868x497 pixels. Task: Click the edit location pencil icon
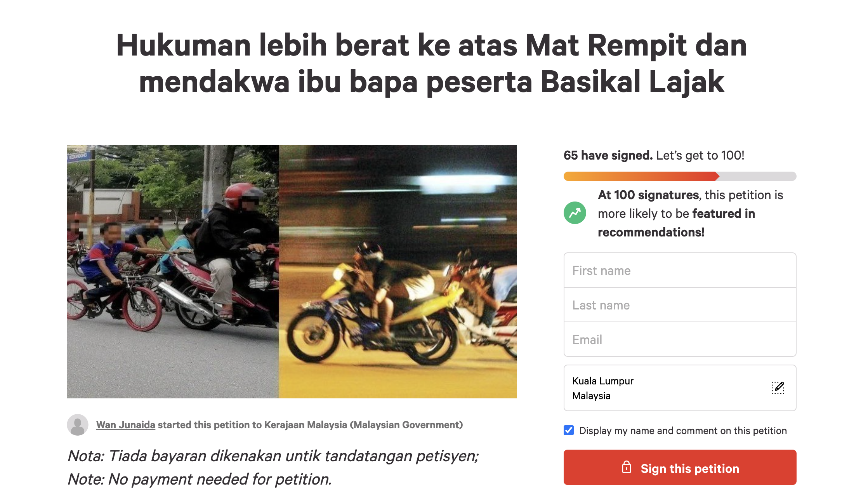pos(778,388)
